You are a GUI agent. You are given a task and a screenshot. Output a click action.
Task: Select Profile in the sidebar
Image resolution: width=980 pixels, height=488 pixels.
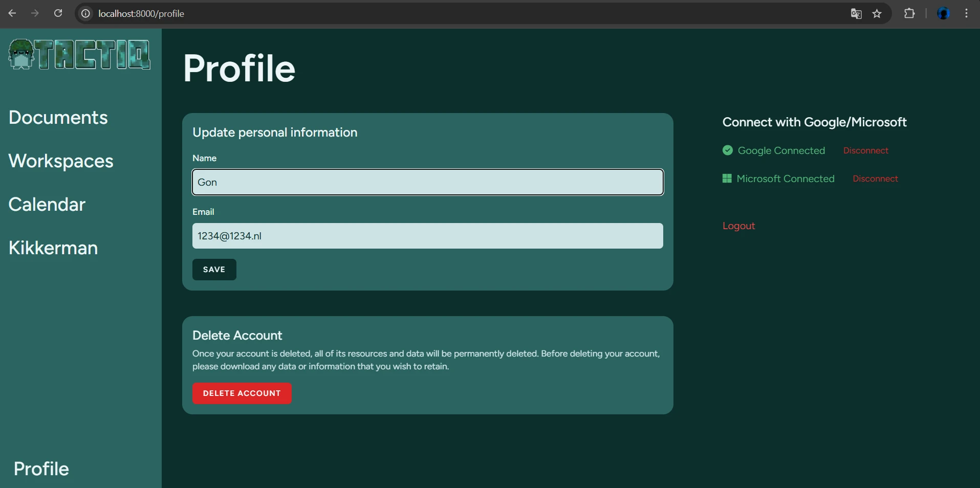40,469
